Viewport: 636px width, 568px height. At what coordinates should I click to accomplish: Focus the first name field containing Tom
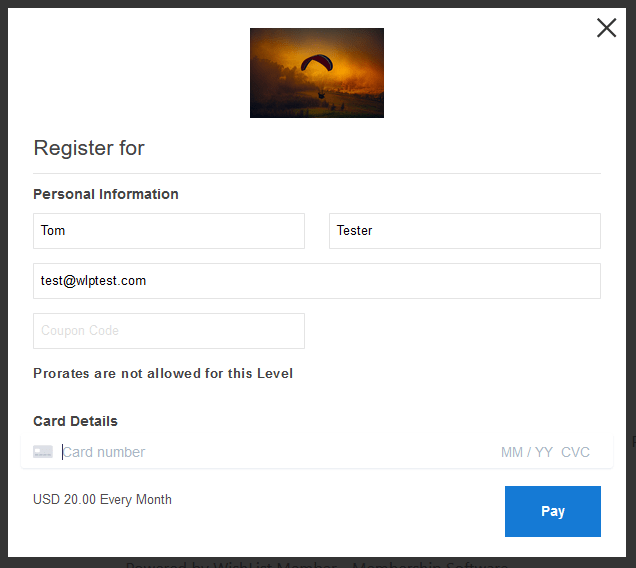169,231
